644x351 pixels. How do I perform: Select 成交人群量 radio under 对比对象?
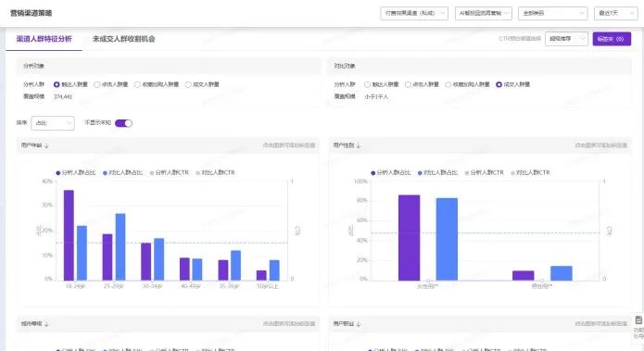coord(499,84)
